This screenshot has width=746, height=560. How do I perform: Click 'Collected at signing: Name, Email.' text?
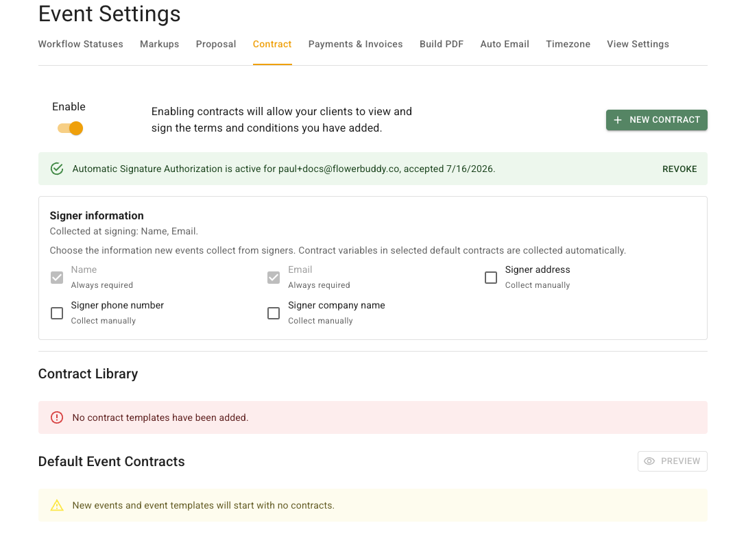pos(123,231)
